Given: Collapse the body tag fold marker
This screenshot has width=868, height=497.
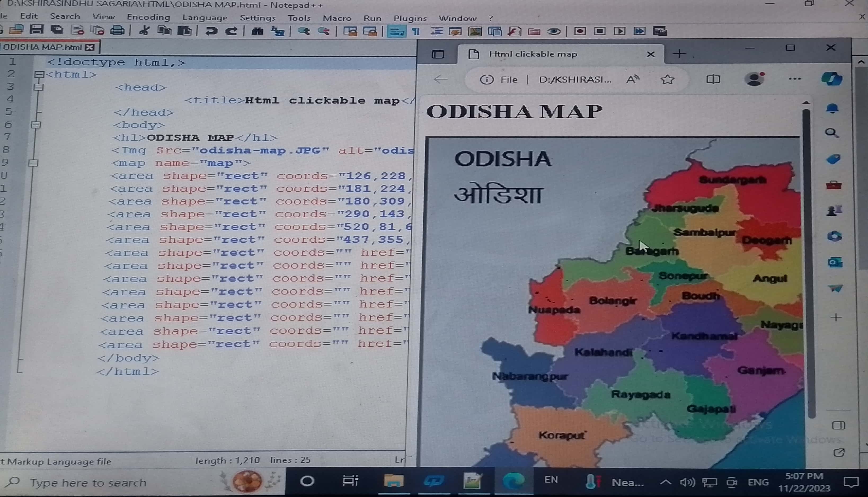Looking at the screenshot, I should tap(36, 125).
